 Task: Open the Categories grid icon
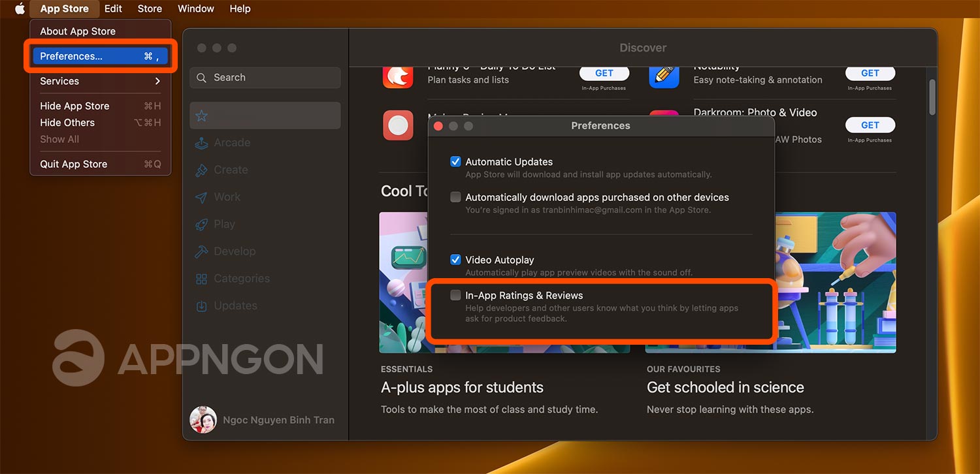[x=202, y=279]
